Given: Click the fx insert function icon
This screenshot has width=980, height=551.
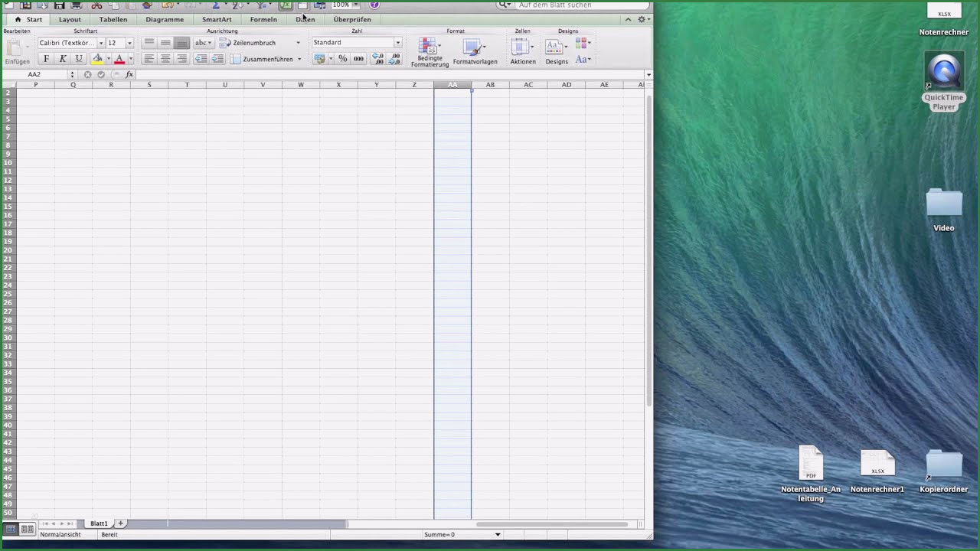Looking at the screenshot, I should [129, 75].
